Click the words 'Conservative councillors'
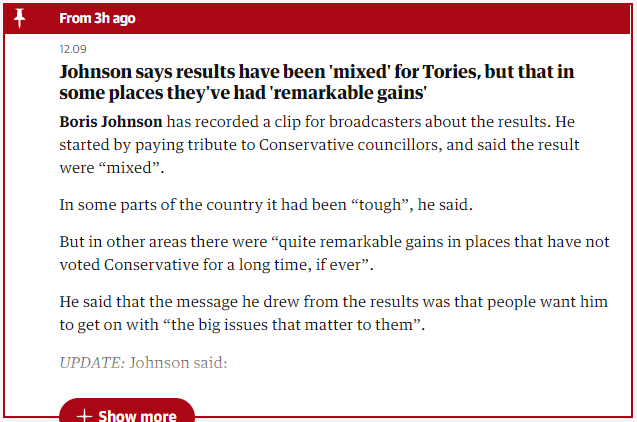Image resolution: width=637 pixels, height=422 pixels. pyautogui.click(x=349, y=145)
